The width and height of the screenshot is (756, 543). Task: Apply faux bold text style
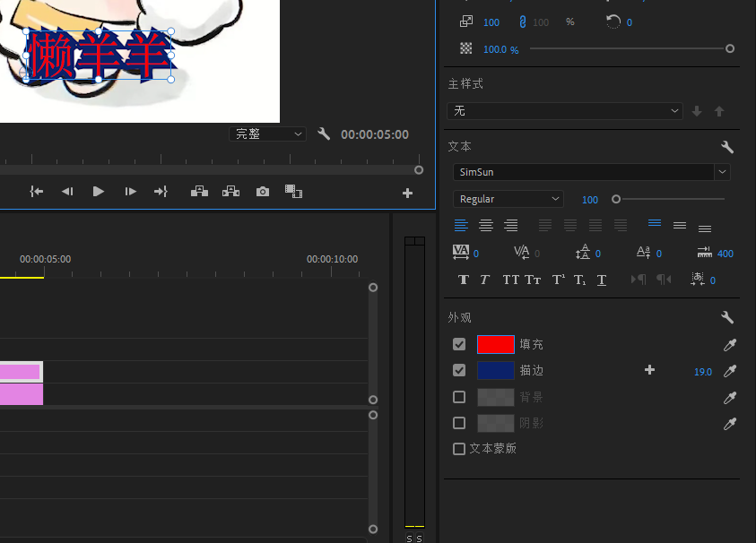463,280
